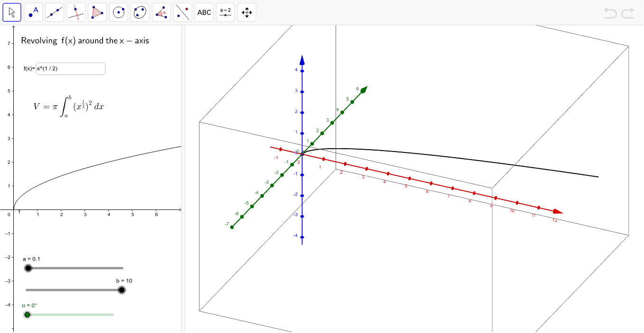This screenshot has width=644, height=333.
Task: Click the green α = 0° slider handle
Action: click(27, 314)
